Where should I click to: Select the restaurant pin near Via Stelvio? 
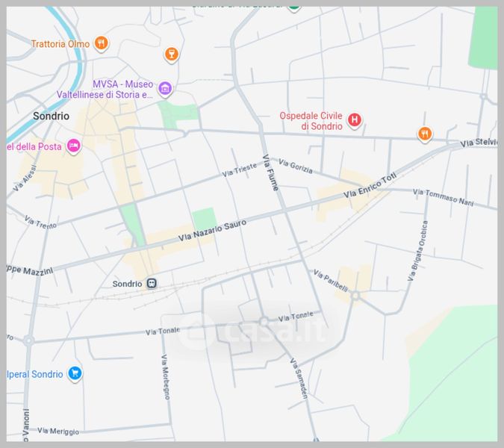click(424, 134)
